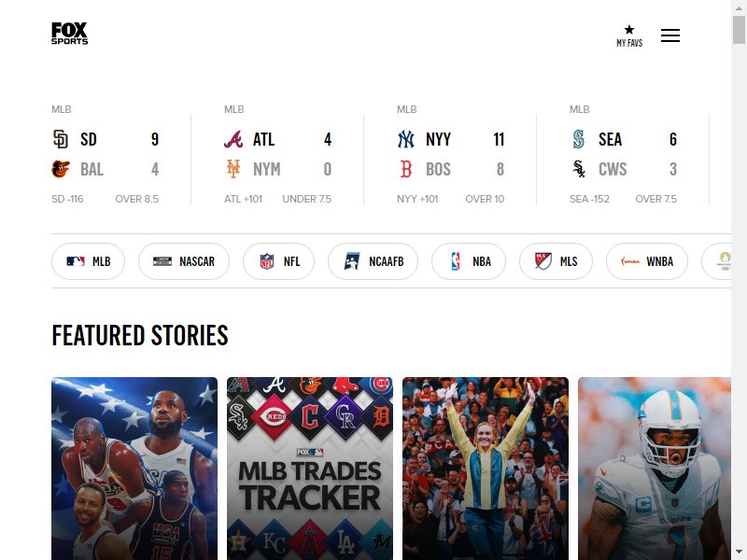
Task: Open the NFL league pill
Action: point(278,261)
